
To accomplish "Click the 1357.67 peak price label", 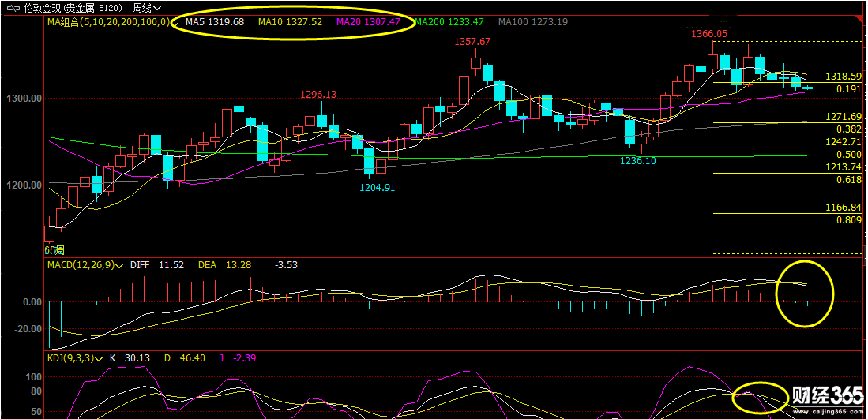I will tap(473, 42).
